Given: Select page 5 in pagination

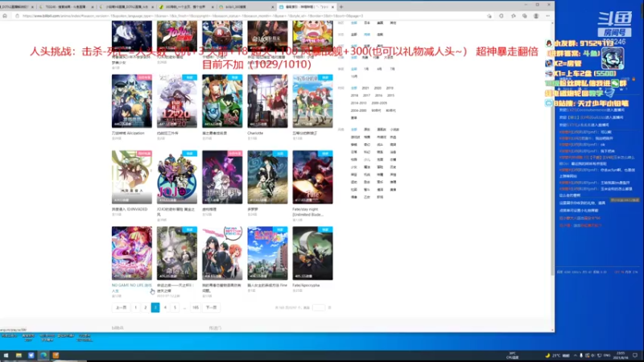Looking at the screenshot, I should point(175,307).
